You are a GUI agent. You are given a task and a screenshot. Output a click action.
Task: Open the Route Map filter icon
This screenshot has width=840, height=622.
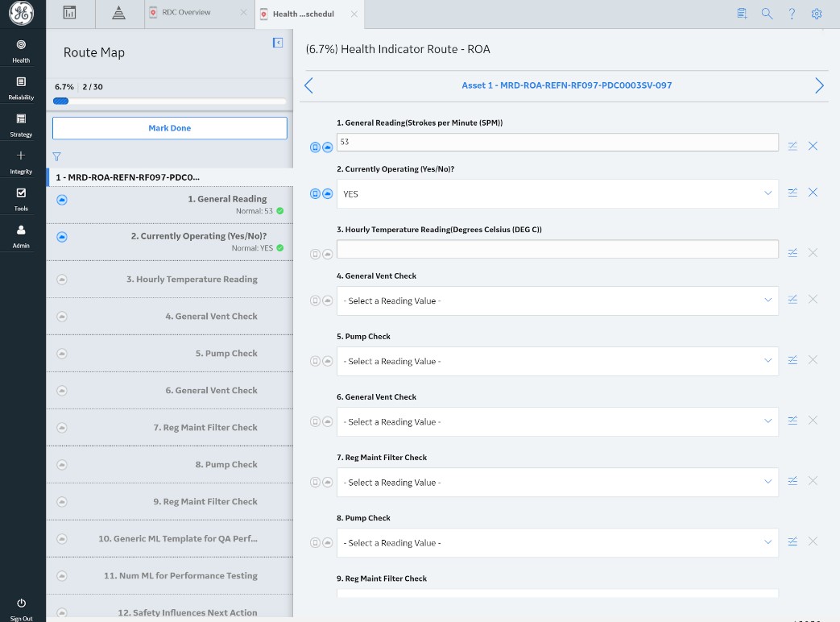click(x=57, y=156)
